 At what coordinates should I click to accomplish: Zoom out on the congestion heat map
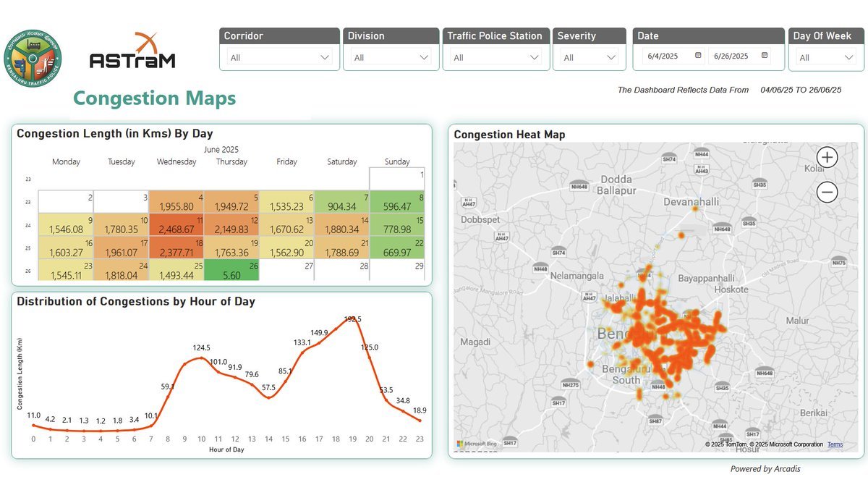827,192
